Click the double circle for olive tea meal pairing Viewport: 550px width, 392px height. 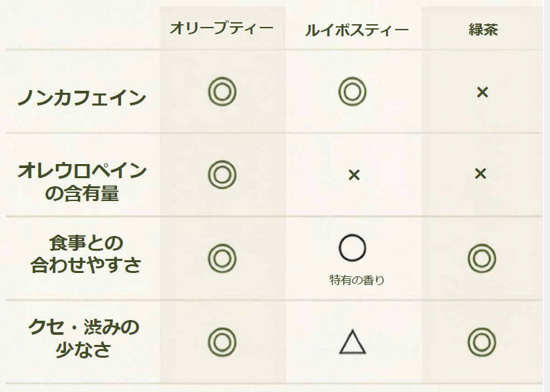pyautogui.click(x=222, y=258)
